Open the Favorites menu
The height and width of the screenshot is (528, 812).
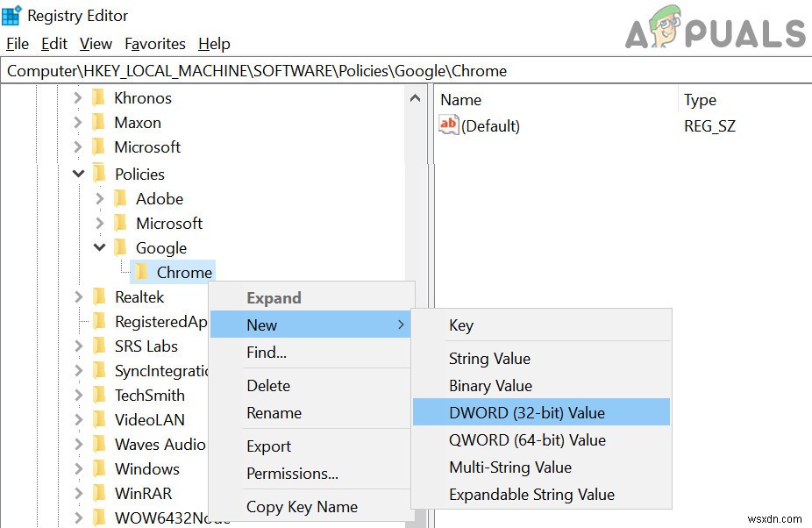(155, 43)
